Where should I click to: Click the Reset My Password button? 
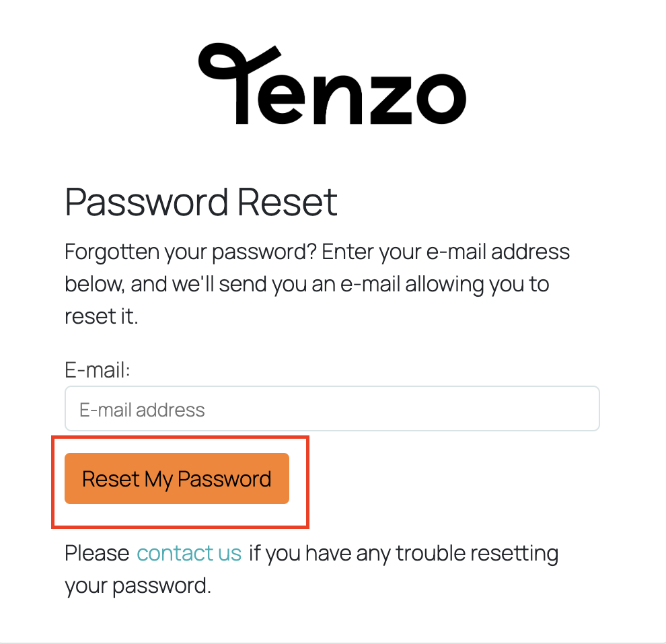pos(177,478)
